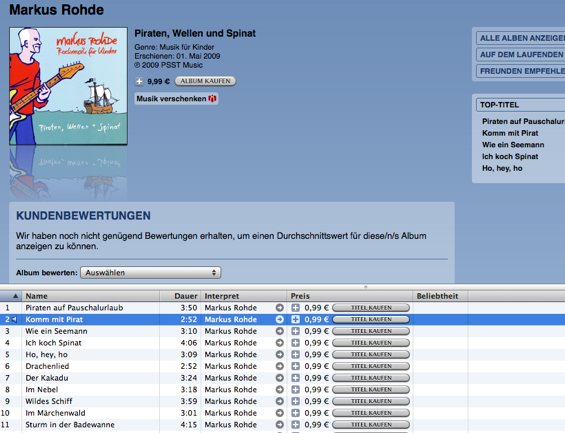Viewport: 565px width, 433px height.
Task: Open Wie ein Seemann in Top-Titel list
Action: click(513, 145)
